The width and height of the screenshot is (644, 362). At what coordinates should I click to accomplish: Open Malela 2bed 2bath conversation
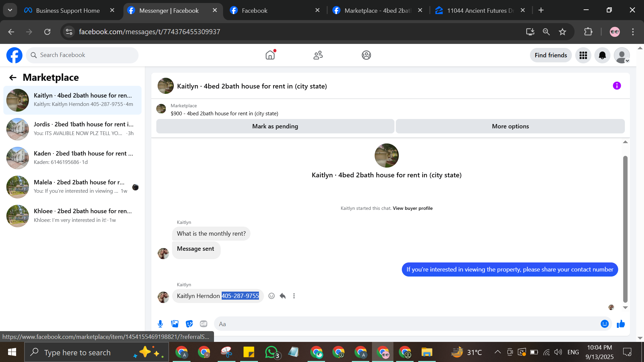point(72,187)
